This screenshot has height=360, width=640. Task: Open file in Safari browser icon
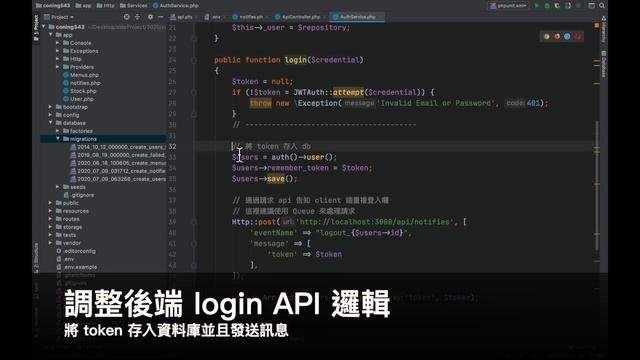567,37
